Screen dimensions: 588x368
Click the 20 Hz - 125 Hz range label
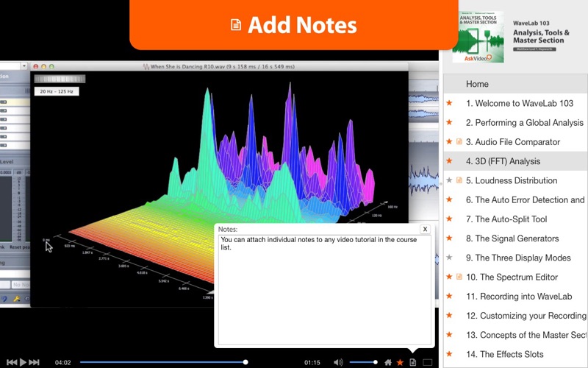(x=57, y=91)
